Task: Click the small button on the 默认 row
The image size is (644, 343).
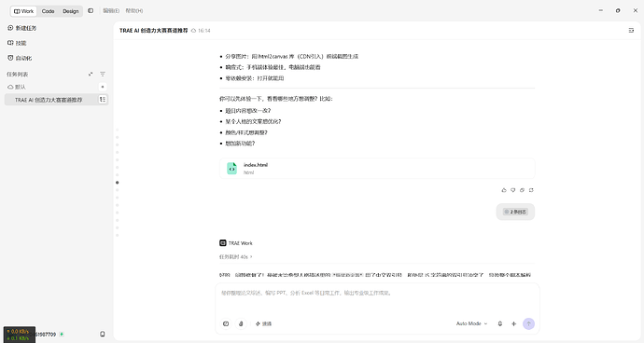Action: 103,87
